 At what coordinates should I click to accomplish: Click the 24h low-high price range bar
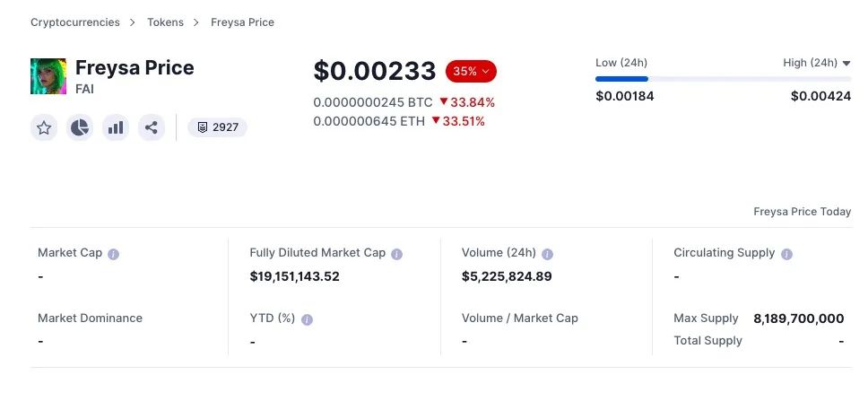723,79
